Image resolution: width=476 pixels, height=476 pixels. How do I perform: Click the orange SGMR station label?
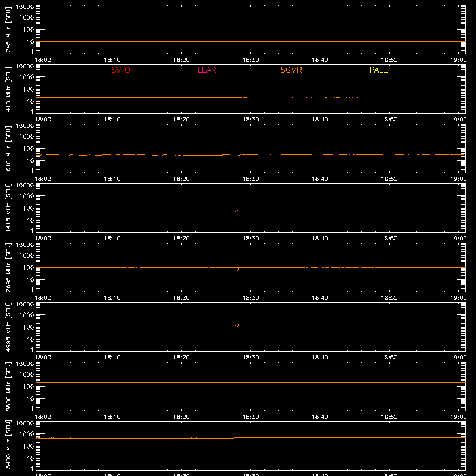[x=291, y=70]
